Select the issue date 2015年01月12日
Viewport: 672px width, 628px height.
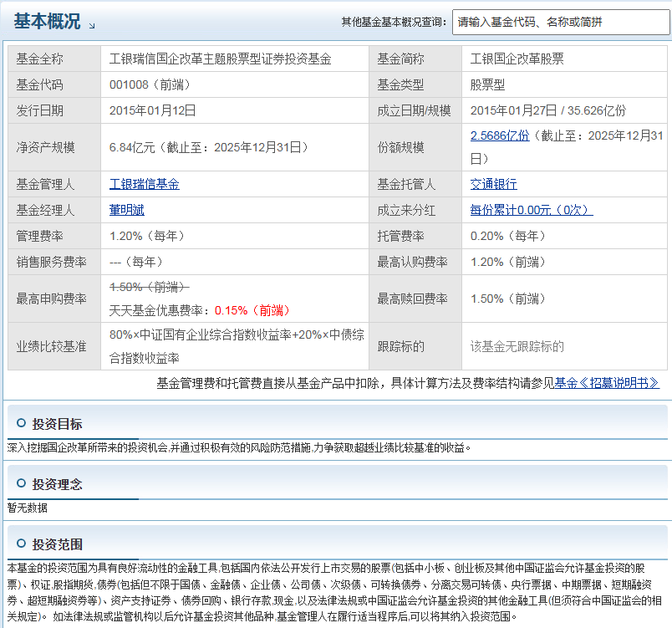[x=153, y=110]
